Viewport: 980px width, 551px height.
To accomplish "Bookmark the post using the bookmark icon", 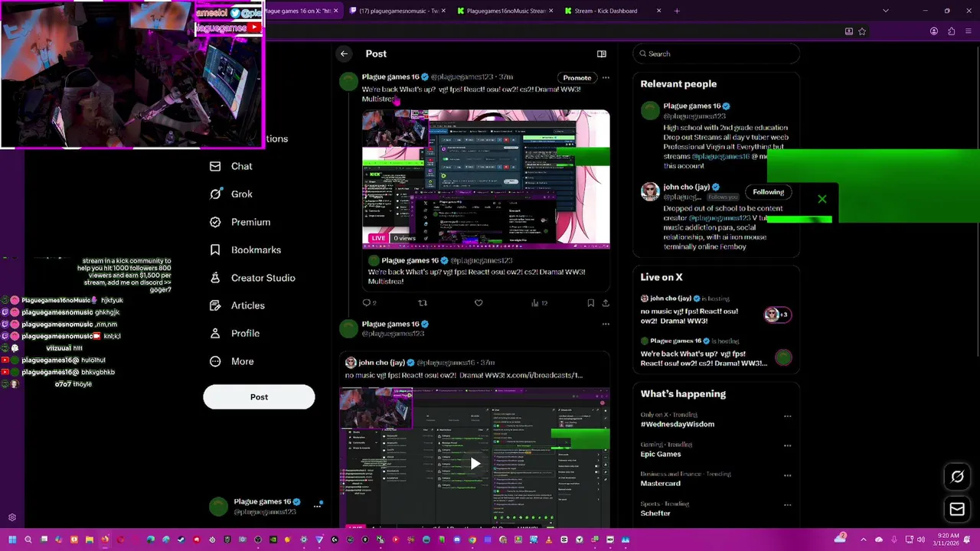I will click(590, 303).
